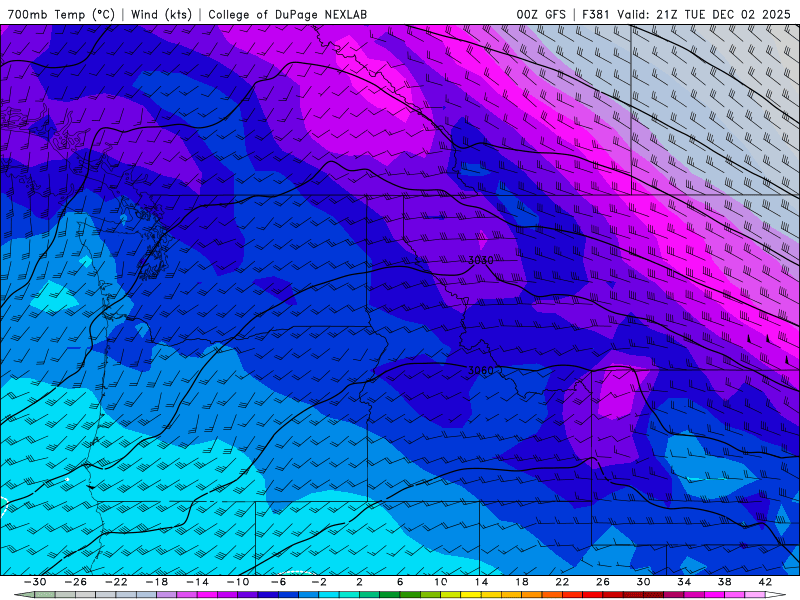
Task: Click the 2 value on the temperature scale
Action: (359, 582)
